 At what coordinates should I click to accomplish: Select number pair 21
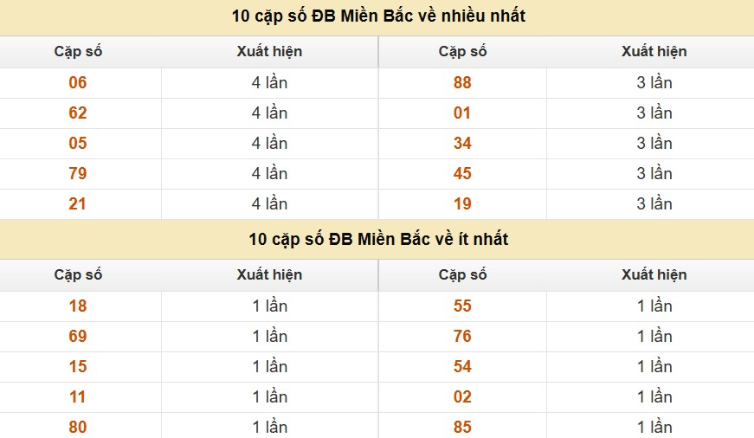click(78, 204)
